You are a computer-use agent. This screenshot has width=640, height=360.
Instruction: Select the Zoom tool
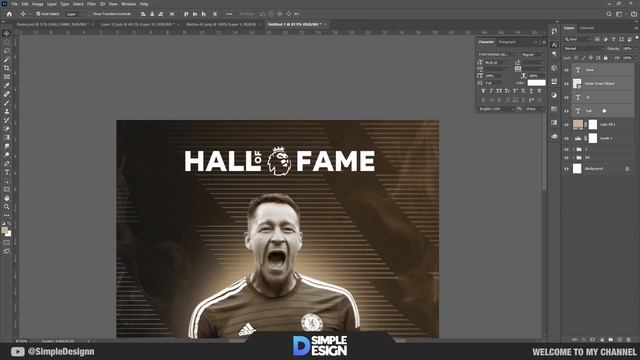coord(7,207)
